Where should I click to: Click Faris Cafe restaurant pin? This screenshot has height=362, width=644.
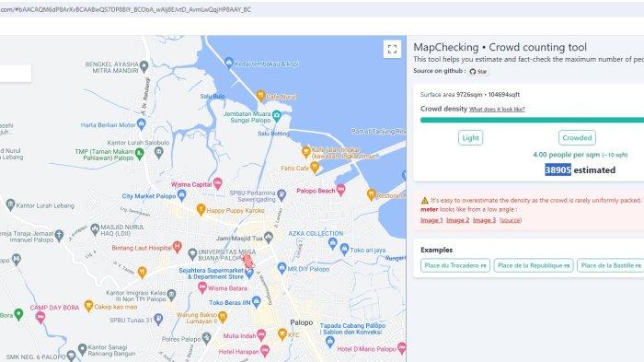[315, 167]
